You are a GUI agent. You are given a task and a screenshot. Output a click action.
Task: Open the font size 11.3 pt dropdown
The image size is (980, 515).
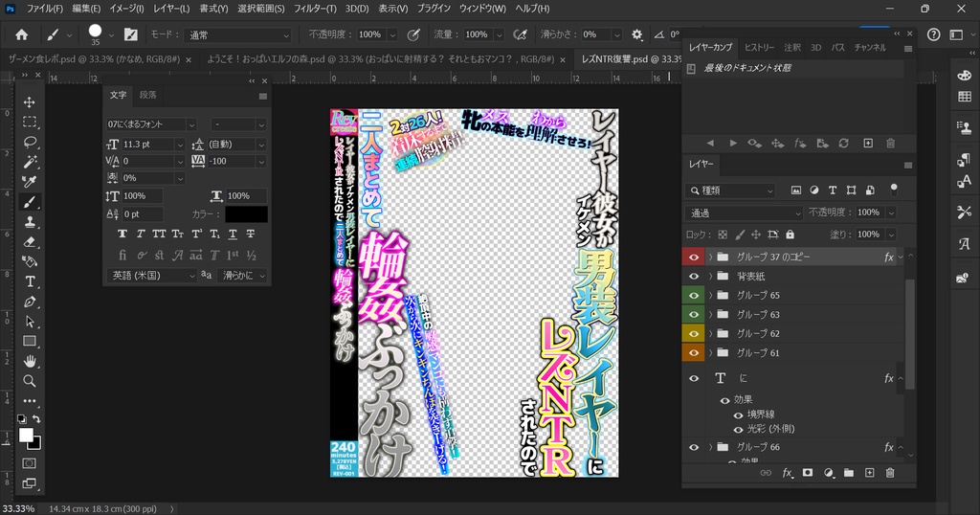(x=180, y=145)
